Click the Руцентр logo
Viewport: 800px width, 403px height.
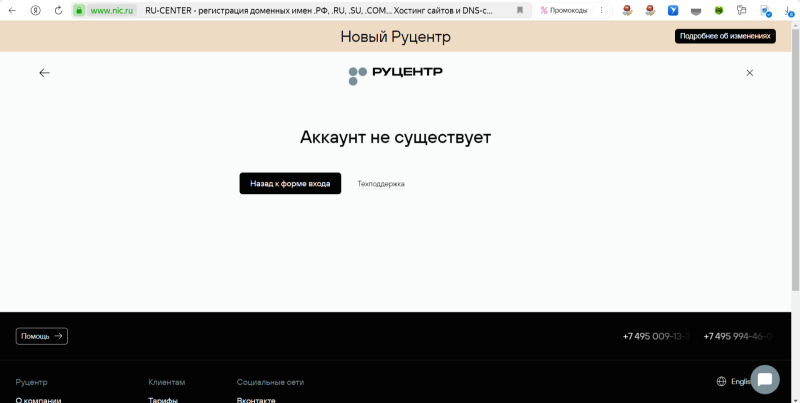(x=395, y=76)
